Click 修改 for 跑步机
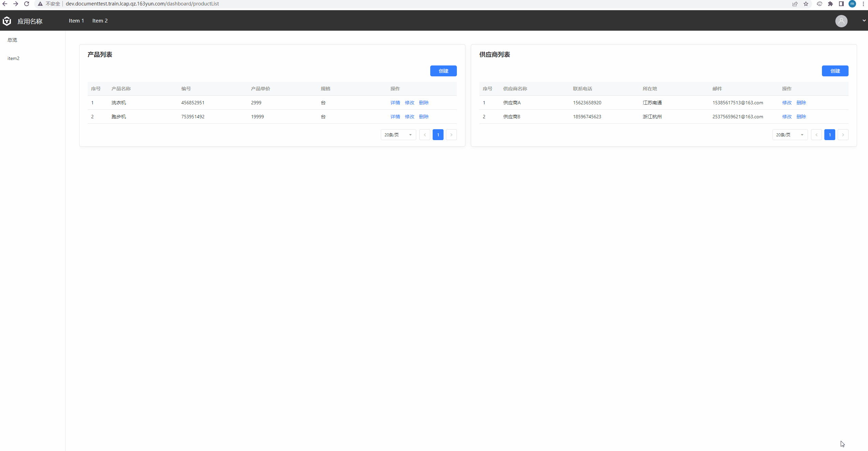This screenshot has width=868, height=451. [x=409, y=117]
